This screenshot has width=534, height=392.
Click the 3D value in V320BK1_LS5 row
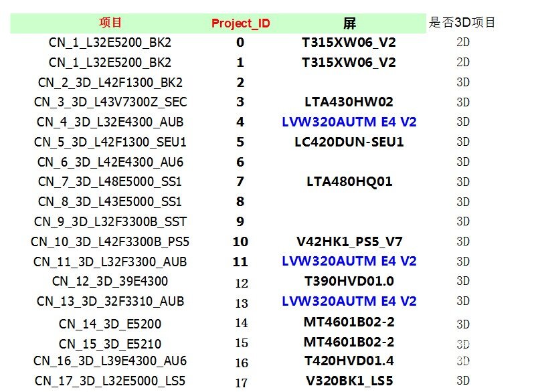(x=463, y=381)
